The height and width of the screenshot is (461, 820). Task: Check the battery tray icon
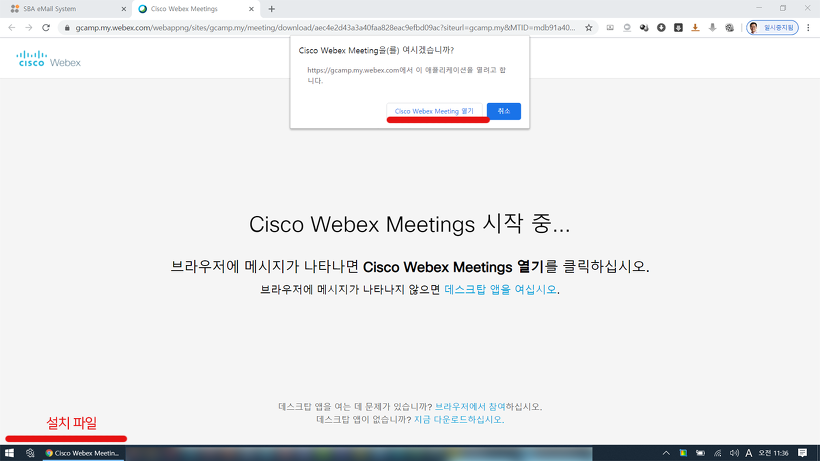[701, 453]
